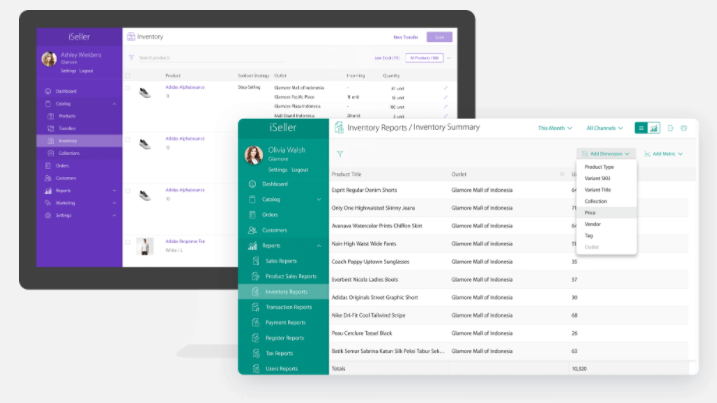Click Low Stock filter link
Viewport: 717px width, 403px height.
(387, 58)
